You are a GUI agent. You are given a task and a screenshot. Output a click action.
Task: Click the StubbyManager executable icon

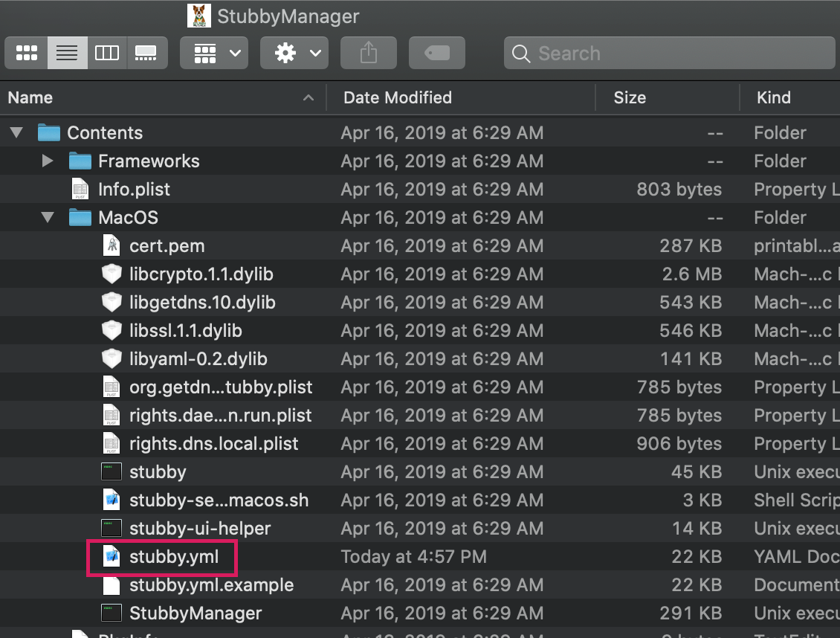click(112, 613)
